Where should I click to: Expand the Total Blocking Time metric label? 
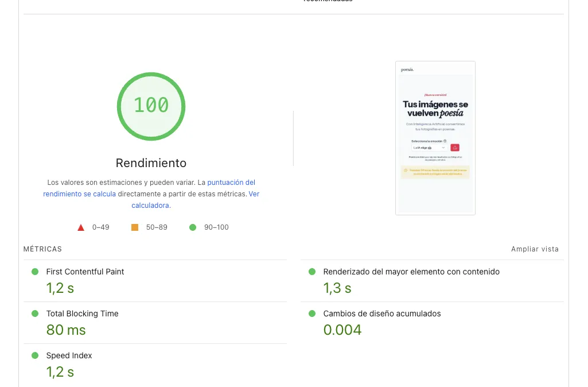pyautogui.click(x=82, y=314)
